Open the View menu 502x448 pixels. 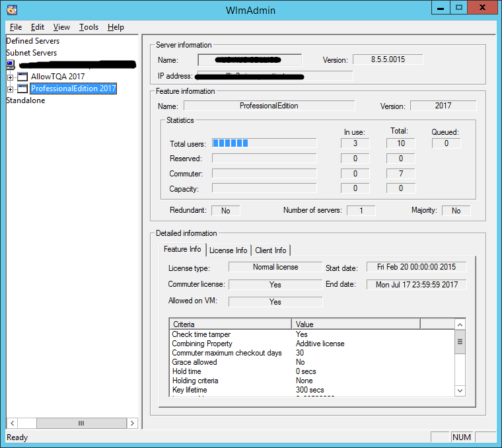(x=61, y=27)
